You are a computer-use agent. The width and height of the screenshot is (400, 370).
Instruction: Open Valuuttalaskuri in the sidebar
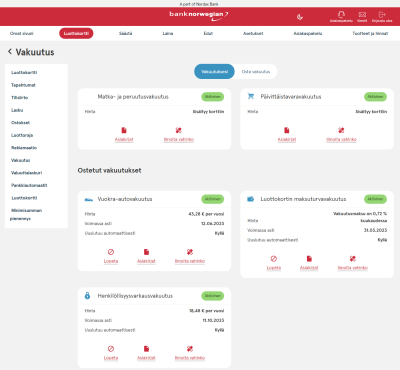pos(27,173)
